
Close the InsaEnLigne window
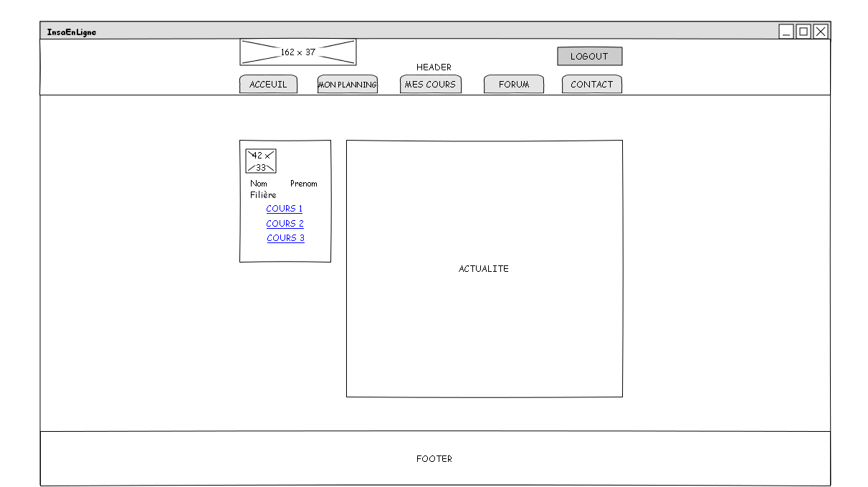pos(821,32)
